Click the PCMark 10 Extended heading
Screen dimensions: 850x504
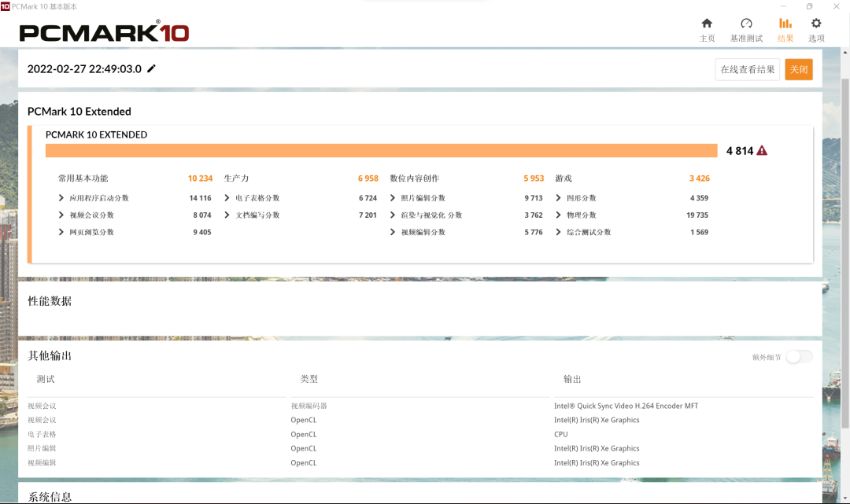coord(79,112)
